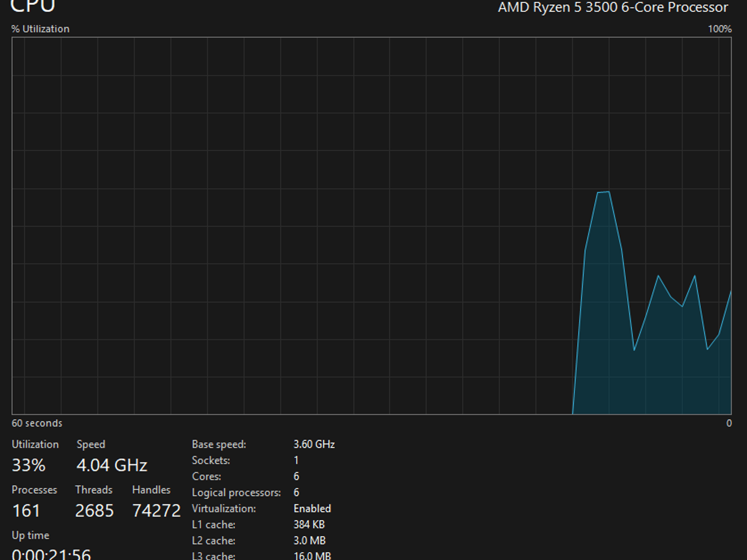Click the Logical processors label
The height and width of the screenshot is (560, 747).
[x=236, y=492]
